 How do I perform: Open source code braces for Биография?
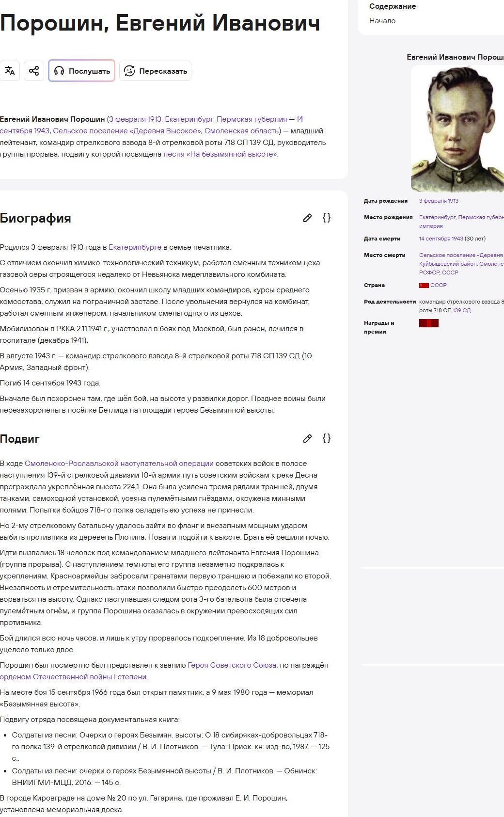[x=327, y=218]
